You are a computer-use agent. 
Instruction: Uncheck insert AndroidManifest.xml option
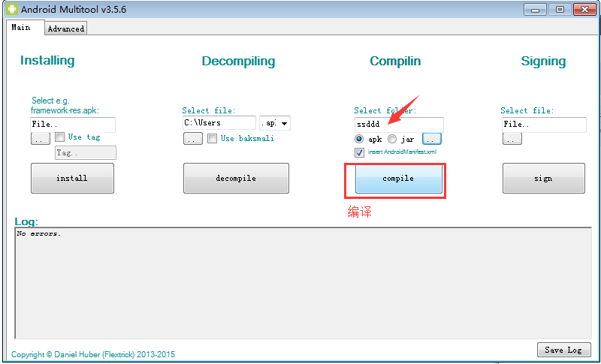359,152
